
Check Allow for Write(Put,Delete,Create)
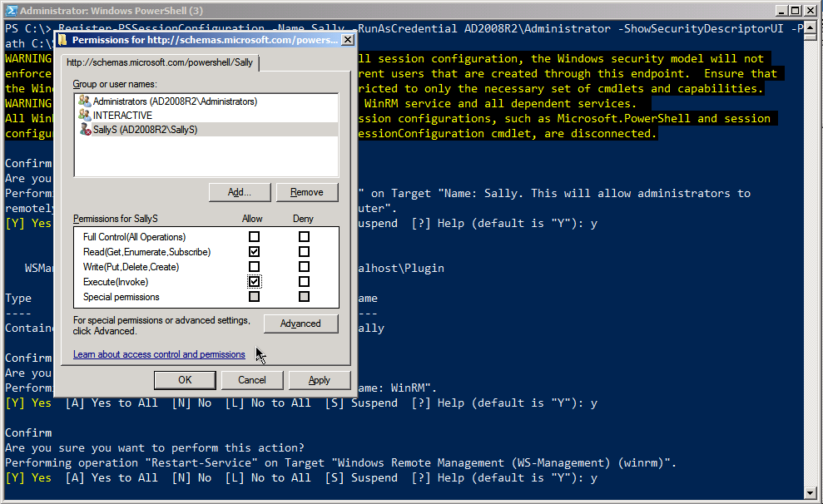tap(254, 267)
